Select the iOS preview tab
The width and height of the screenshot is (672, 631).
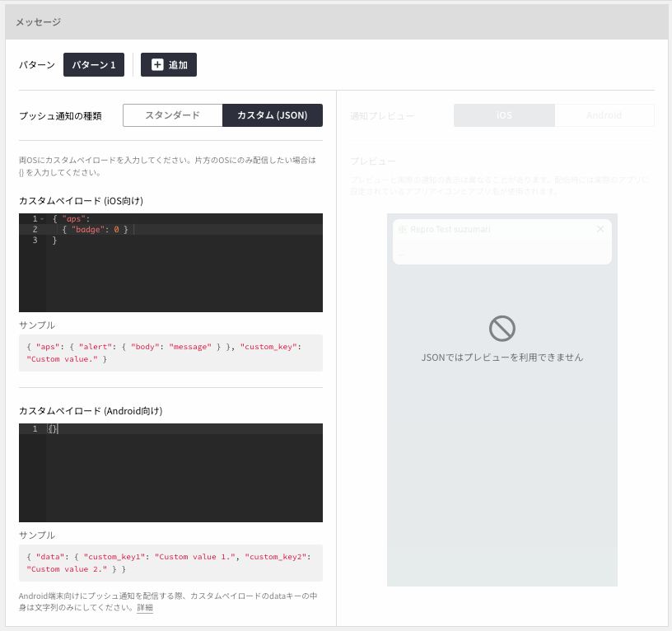[x=504, y=115]
